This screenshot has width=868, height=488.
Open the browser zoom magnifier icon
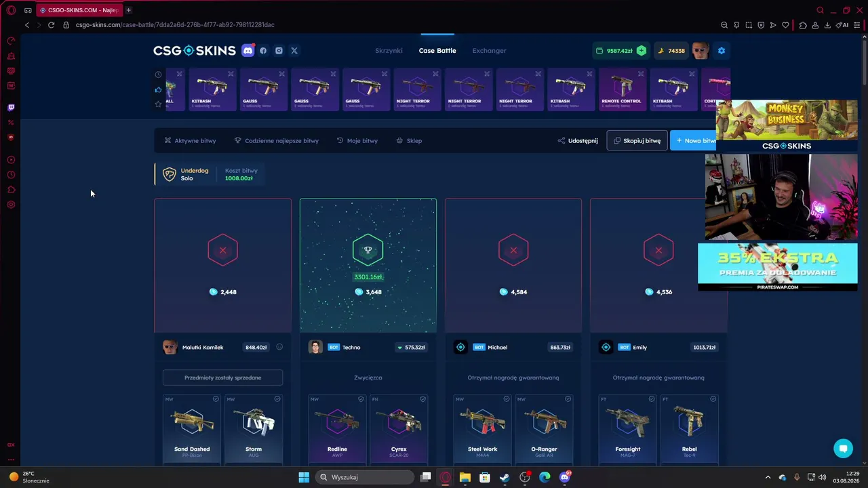724,25
